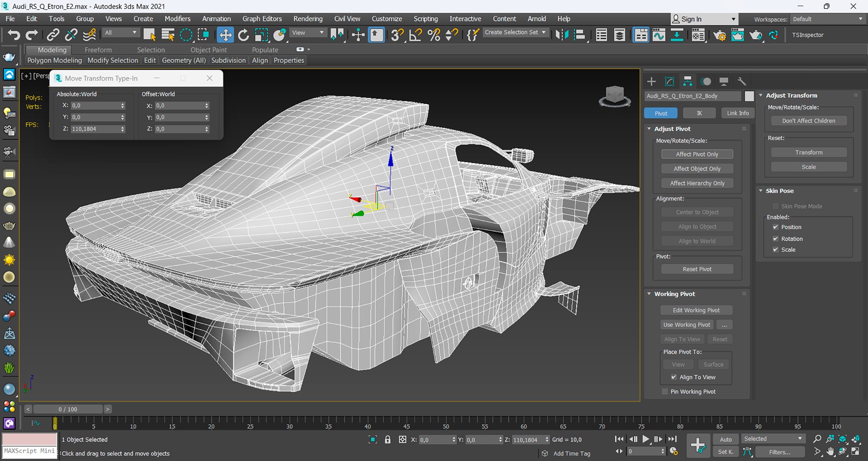Toggle Affect Hierarchy Only button
This screenshot has width=868, height=461.
tap(697, 183)
